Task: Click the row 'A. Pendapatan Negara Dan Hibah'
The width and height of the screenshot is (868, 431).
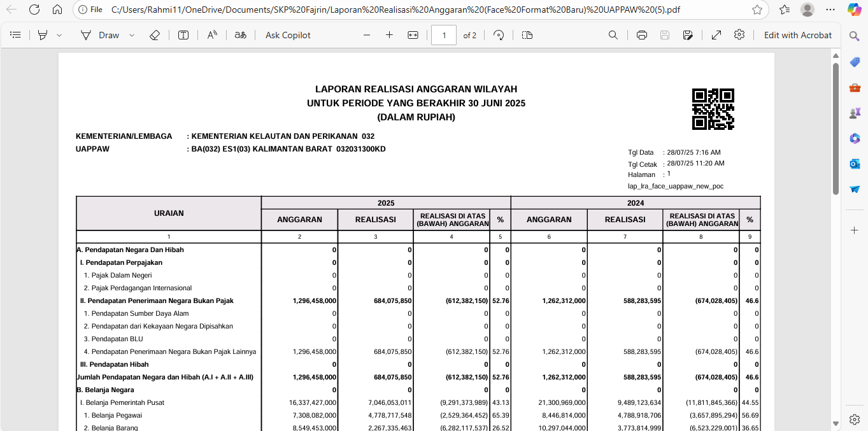Action: [418, 250]
